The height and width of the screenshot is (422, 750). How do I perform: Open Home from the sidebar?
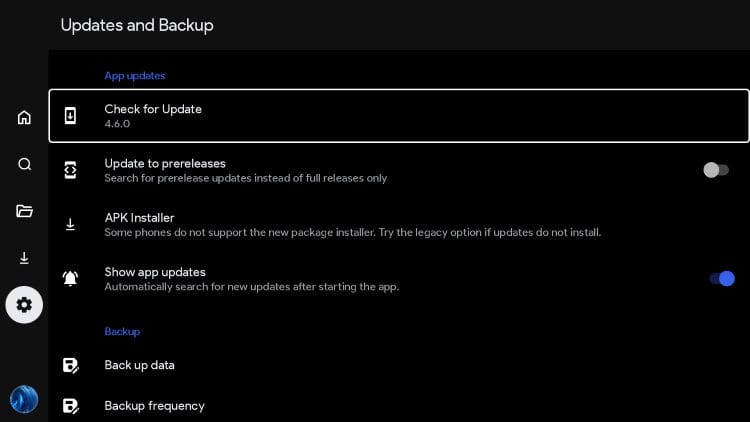(x=24, y=117)
